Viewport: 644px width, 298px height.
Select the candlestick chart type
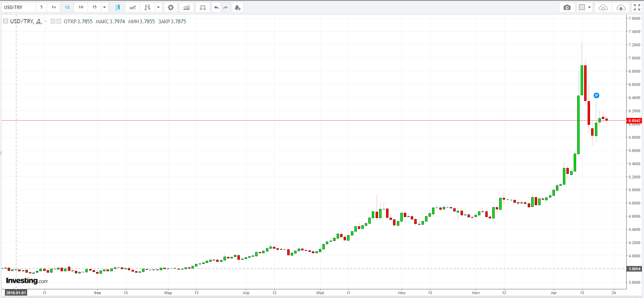[118, 7]
